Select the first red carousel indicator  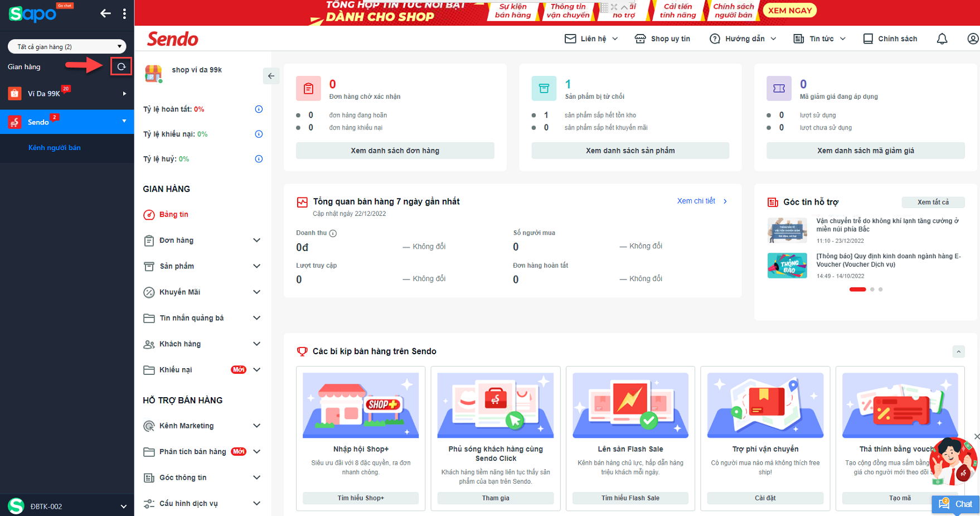click(857, 290)
